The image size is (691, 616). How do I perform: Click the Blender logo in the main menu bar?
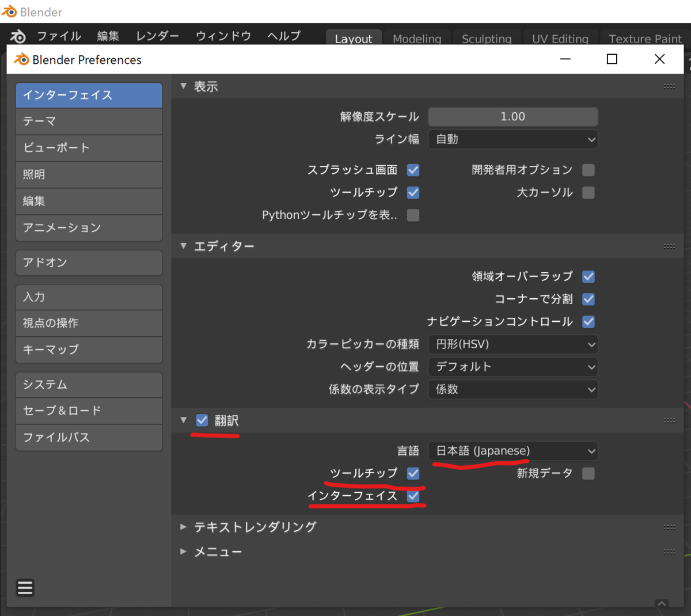coord(18,37)
